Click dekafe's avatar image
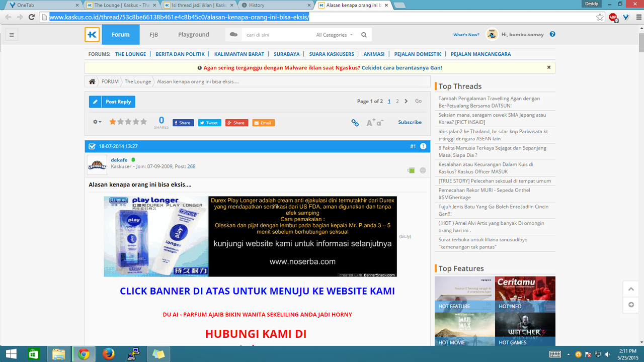The image size is (644, 362). pyautogui.click(x=97, y=165)
